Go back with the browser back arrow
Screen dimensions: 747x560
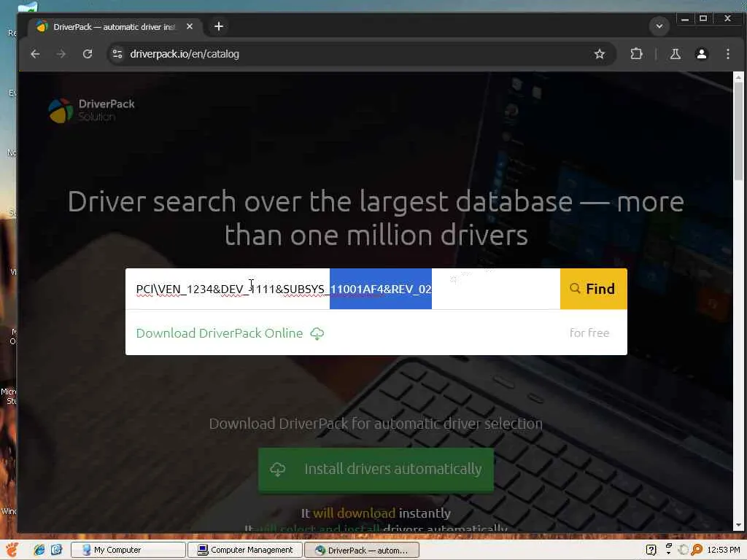tap(35, 54)
